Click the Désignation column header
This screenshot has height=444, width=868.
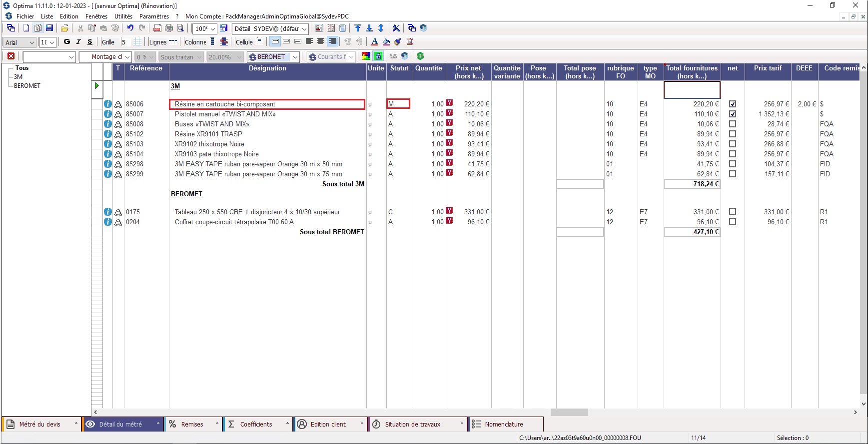268,72
